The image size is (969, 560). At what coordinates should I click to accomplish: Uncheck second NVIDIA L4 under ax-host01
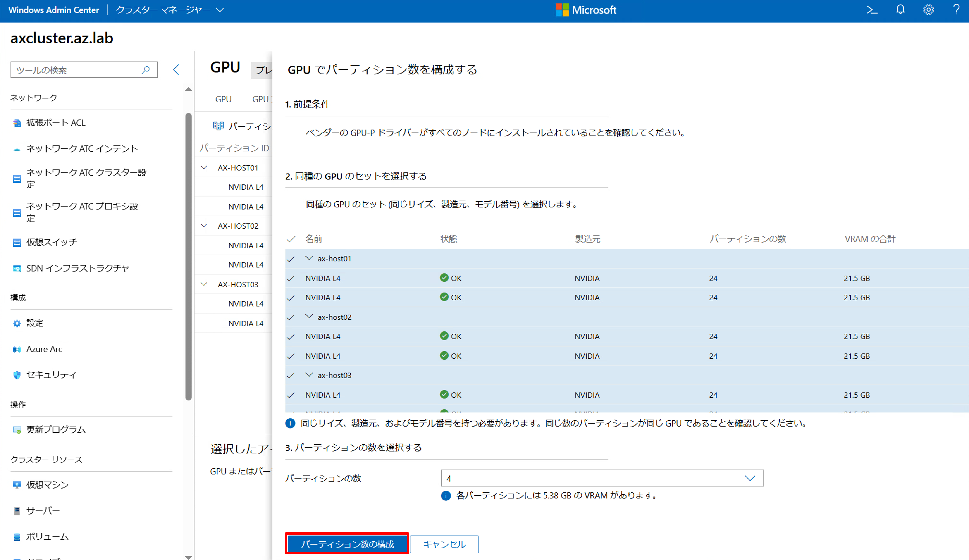pos(291,298)
